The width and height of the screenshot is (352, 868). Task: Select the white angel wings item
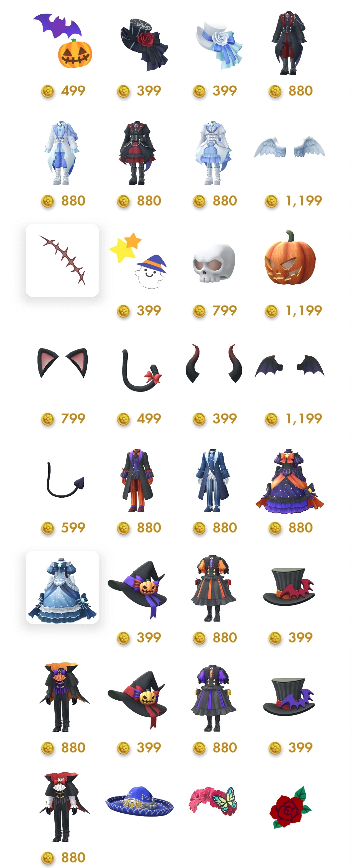[x=290, y=147]
